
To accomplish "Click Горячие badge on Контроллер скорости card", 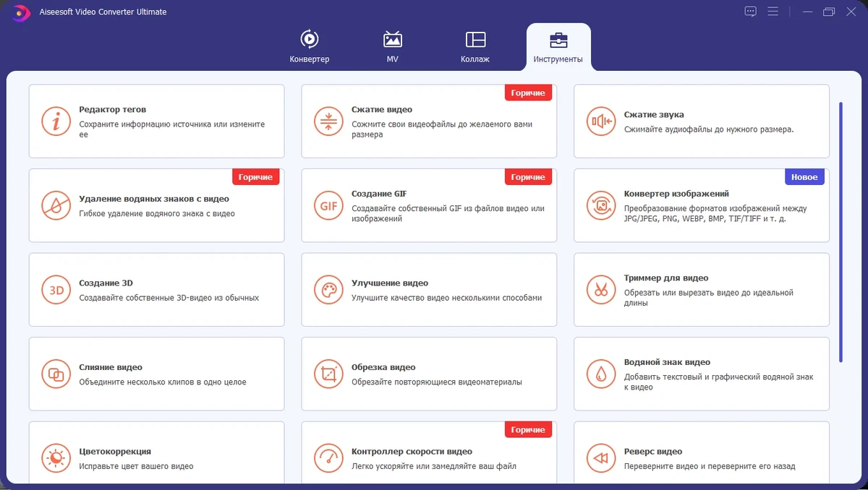I will click(x=528, y=430).
